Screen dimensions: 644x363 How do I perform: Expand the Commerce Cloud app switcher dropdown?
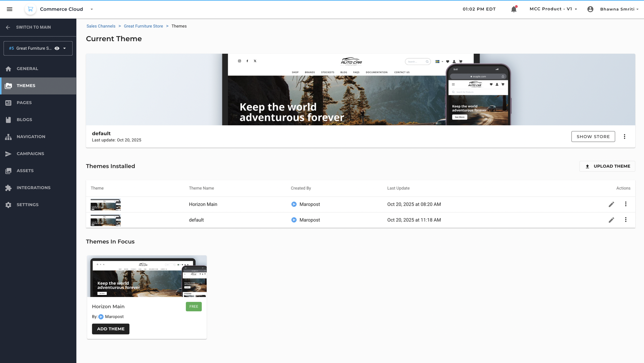click(x=92, y=9)
